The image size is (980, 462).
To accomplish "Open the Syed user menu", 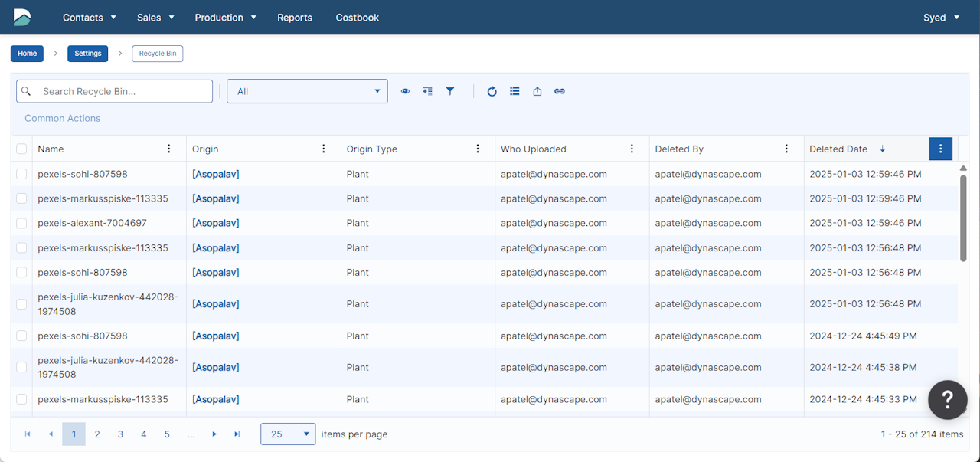I will (941, 18).
